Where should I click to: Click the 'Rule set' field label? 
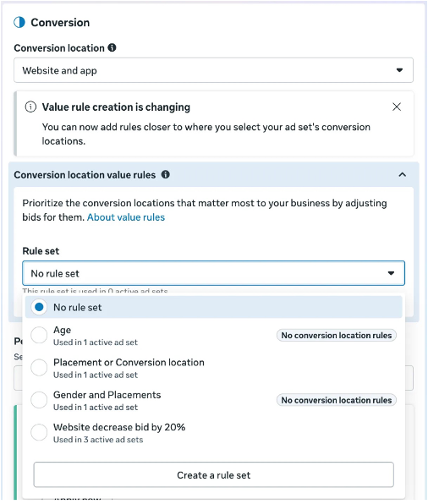point(41,250)
